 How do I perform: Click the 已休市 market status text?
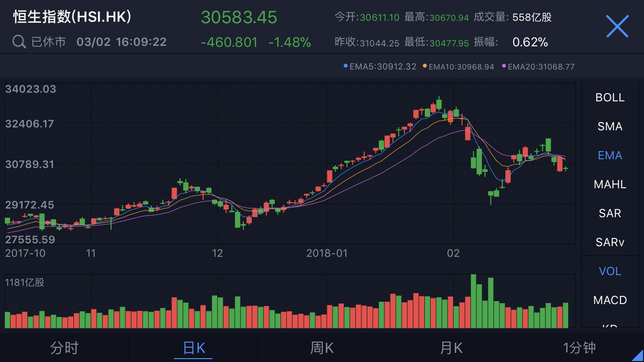click(48, 42)
